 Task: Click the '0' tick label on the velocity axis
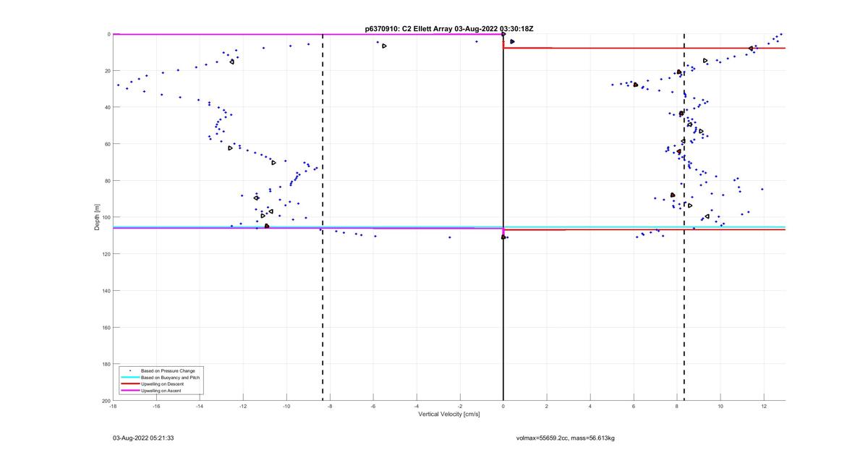pyautogui.click(x=503, y=407)
